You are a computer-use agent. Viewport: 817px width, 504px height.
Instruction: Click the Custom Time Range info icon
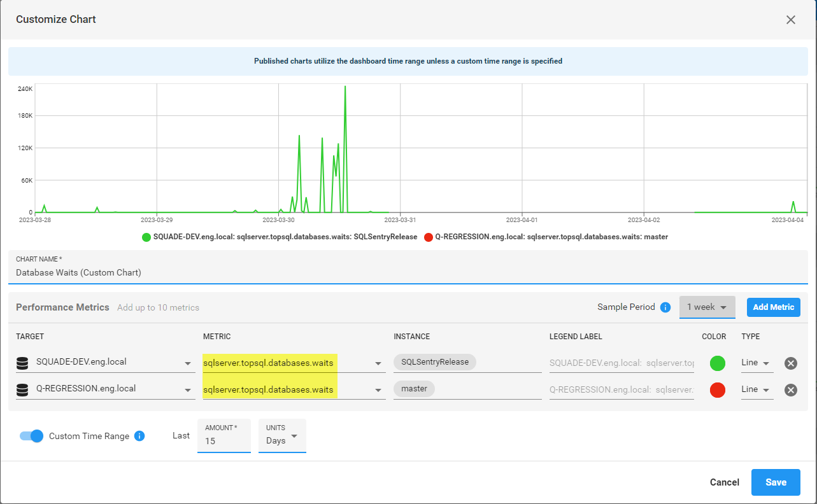click(139, 436)
